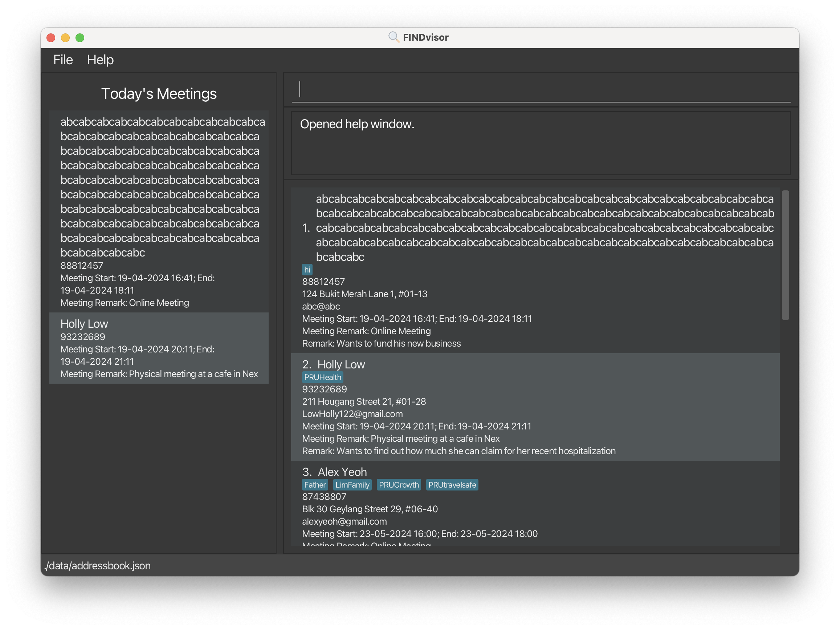This screenshot has height=630, width=840.
Task: Select the abcabc meeting card in Today's Meetings
Action: click(159, 211)
